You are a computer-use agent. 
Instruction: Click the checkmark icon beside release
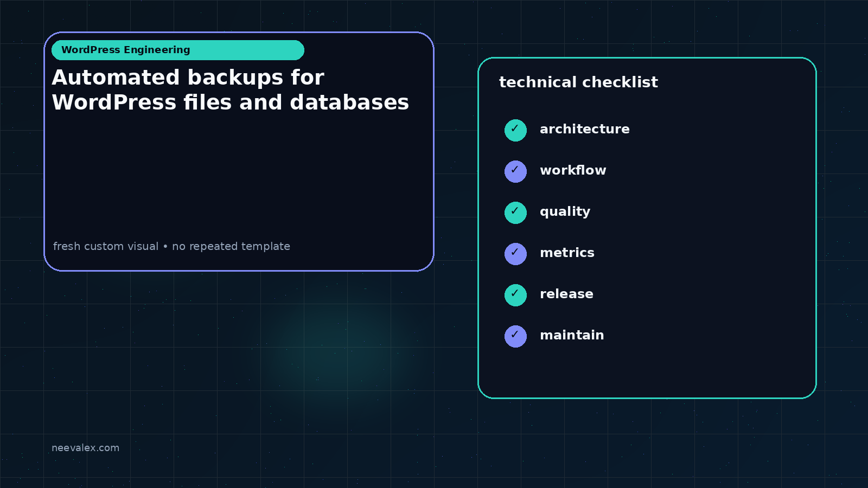coord(515,295)
